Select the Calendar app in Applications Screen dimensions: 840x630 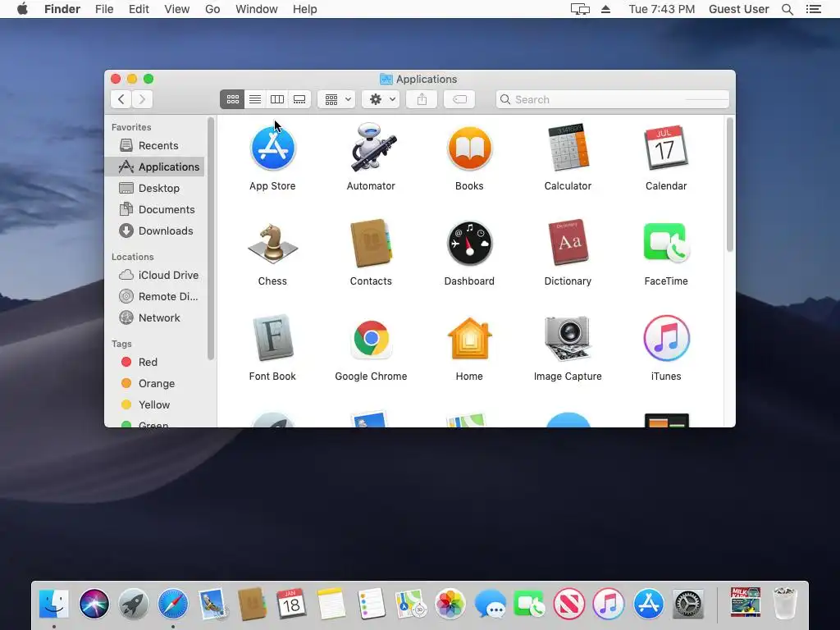[666, 148]
